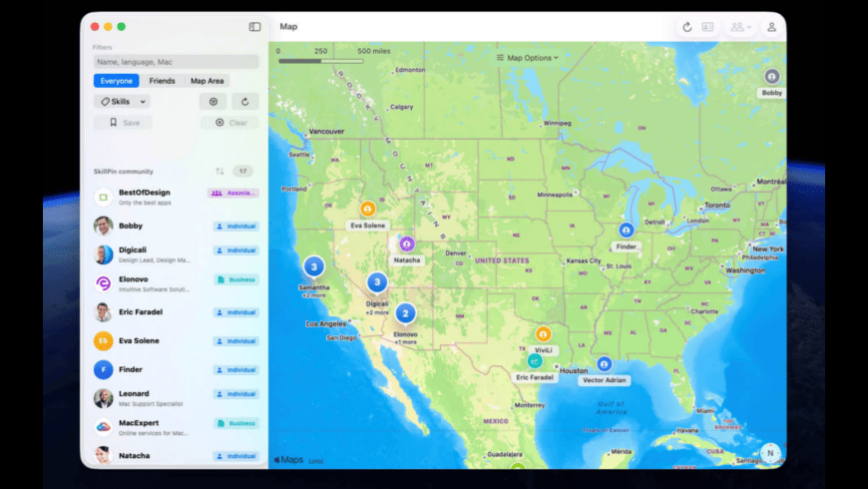Open the Samantha cluster pin with 3
This screenshot has height=489, width=868.
coord(314,266)
